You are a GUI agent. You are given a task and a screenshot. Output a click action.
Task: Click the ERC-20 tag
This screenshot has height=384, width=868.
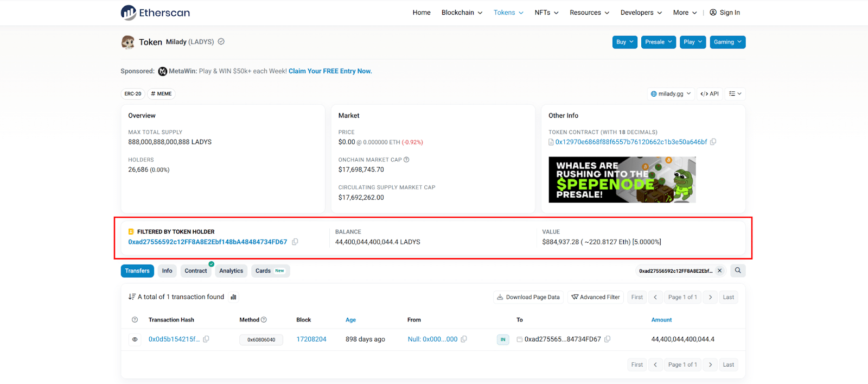tap(133, 94)
